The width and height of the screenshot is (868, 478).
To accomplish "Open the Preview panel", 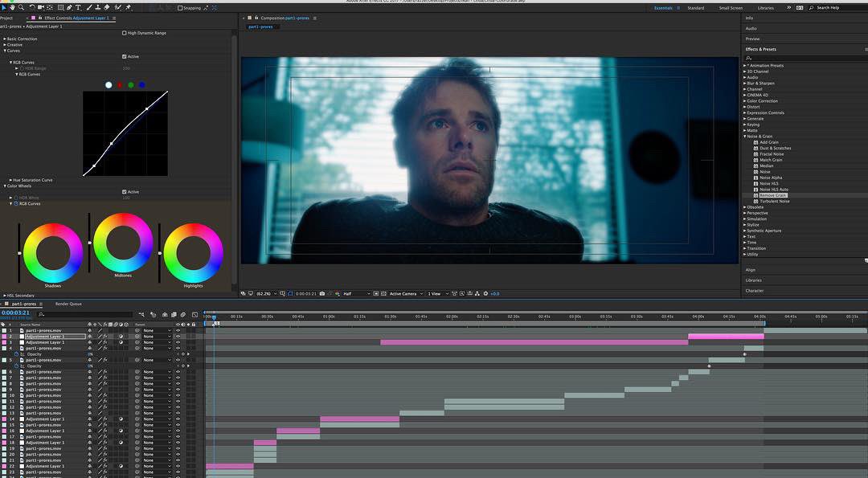I will pyautogui.click(x=752, y=39).
